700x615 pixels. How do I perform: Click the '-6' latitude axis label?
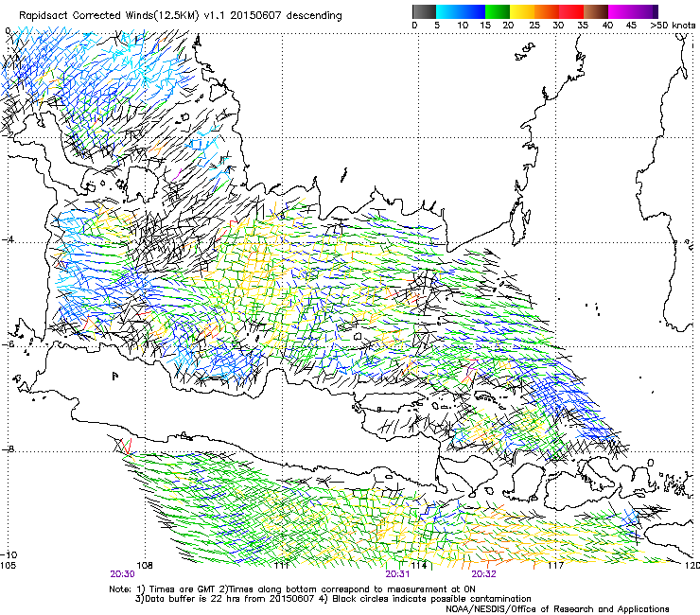(x=8, y=344)
